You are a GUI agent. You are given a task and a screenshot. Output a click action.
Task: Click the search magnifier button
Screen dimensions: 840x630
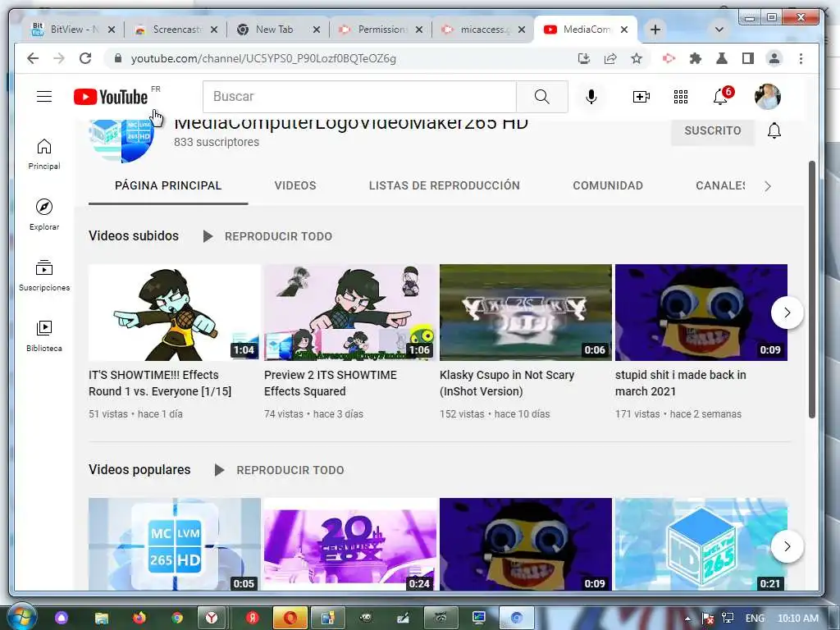click(541, 97)
